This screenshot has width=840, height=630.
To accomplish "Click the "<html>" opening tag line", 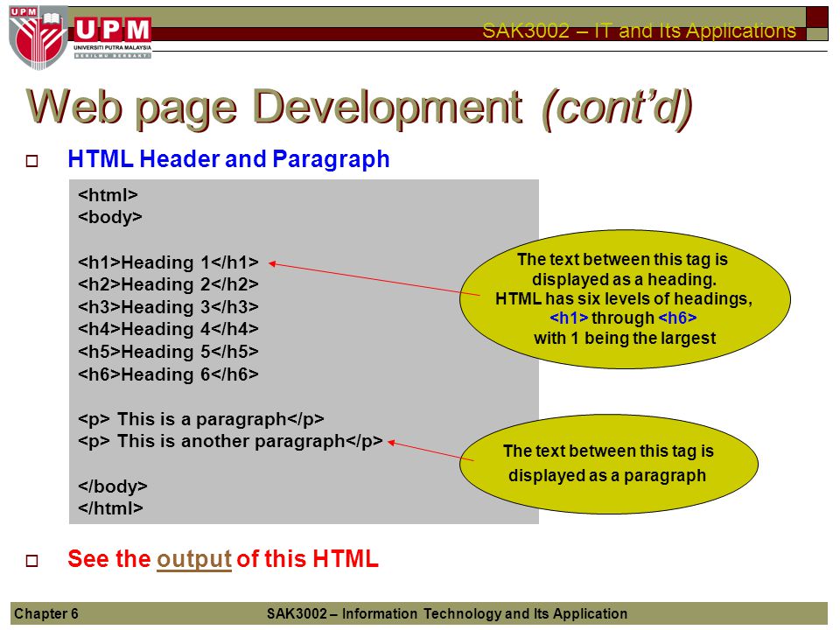I will (108, 195).
